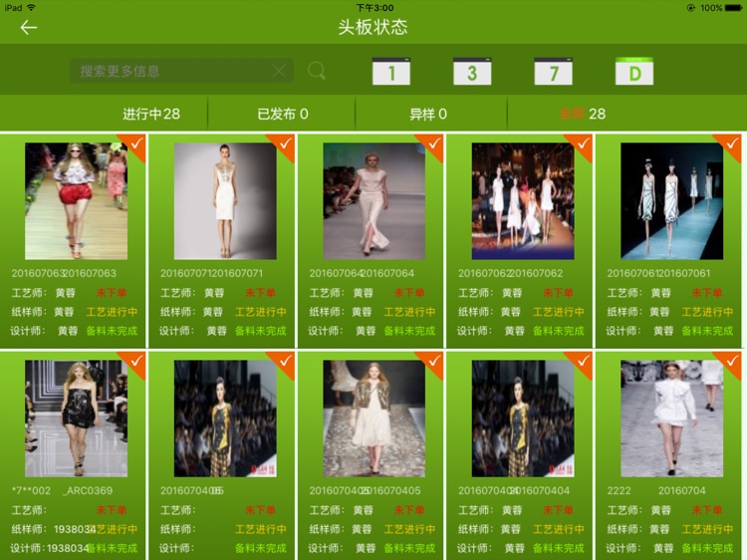
Task: Toggle checkmark on card 2016070405
Action: pos(433,362)
